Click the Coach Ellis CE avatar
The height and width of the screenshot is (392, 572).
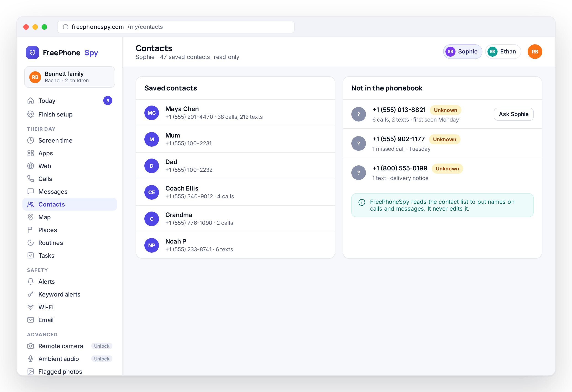point(152,192)
